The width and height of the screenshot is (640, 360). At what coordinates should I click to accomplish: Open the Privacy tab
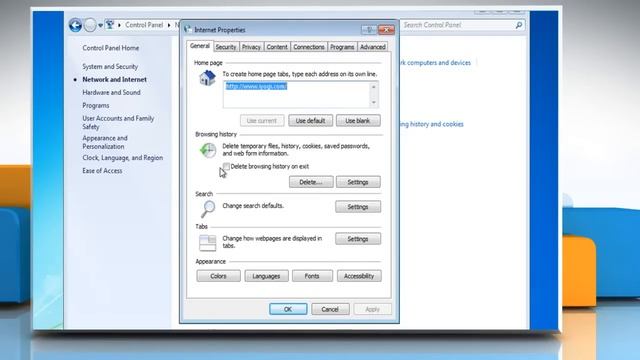click(x=251, y=47)
